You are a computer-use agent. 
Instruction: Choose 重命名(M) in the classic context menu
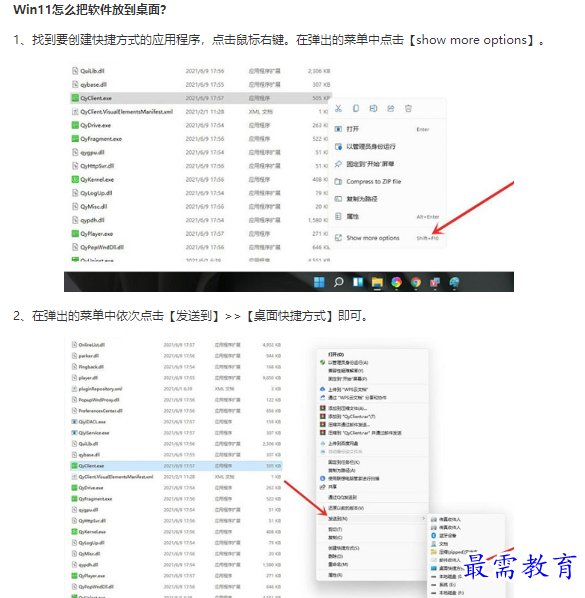coord(372,564)
